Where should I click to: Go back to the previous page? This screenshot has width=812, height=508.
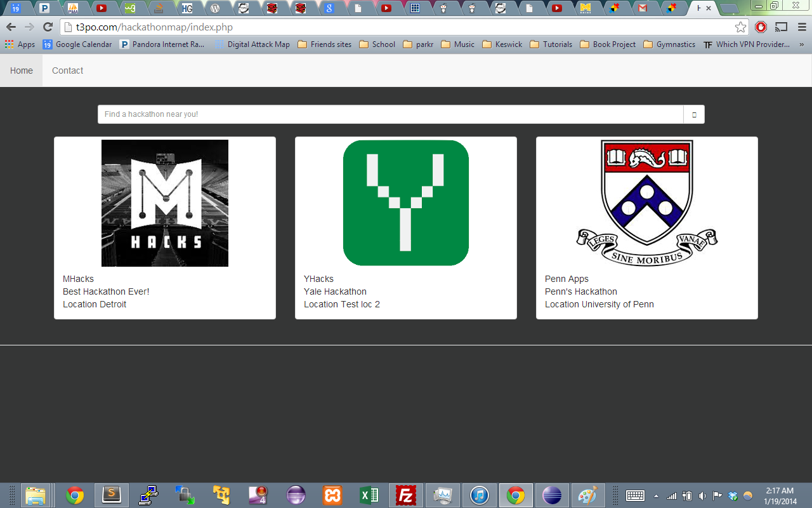pos(11,27)
